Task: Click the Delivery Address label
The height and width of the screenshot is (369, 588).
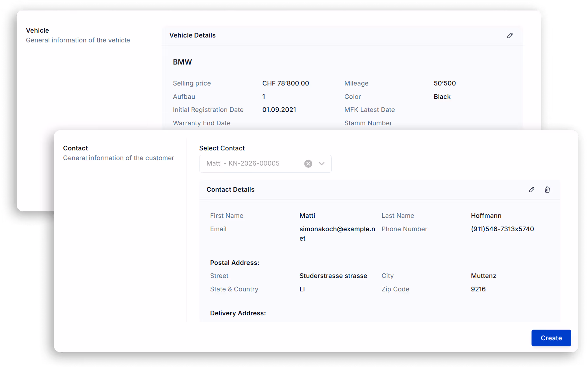Action: 238,313
